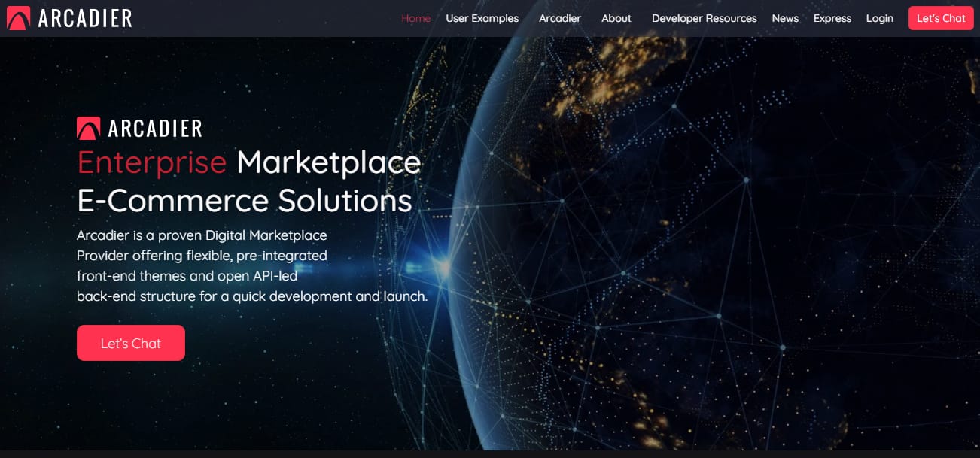The width and height of the screenshot is (980, 458).
Task: Visit the News section
Action: point(785,18)
